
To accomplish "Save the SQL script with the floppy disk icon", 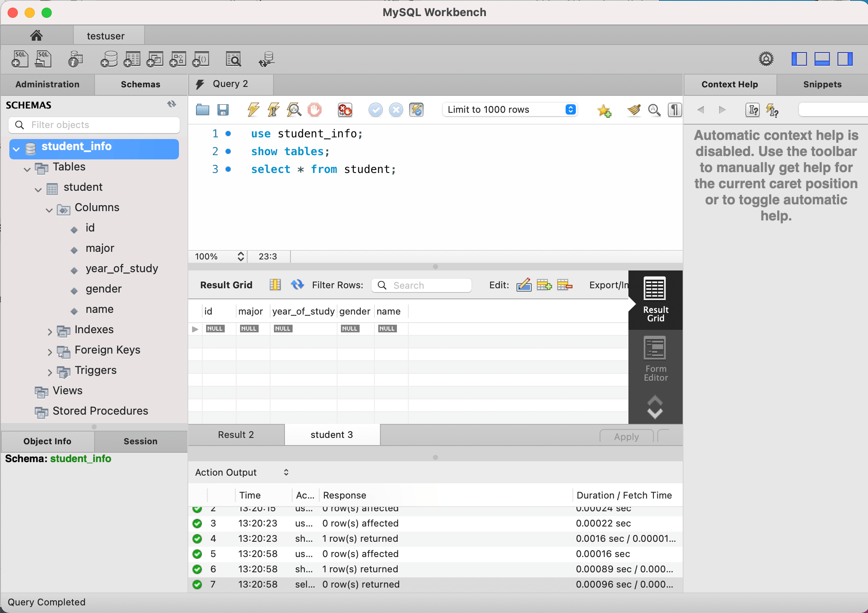I will 223,110.
